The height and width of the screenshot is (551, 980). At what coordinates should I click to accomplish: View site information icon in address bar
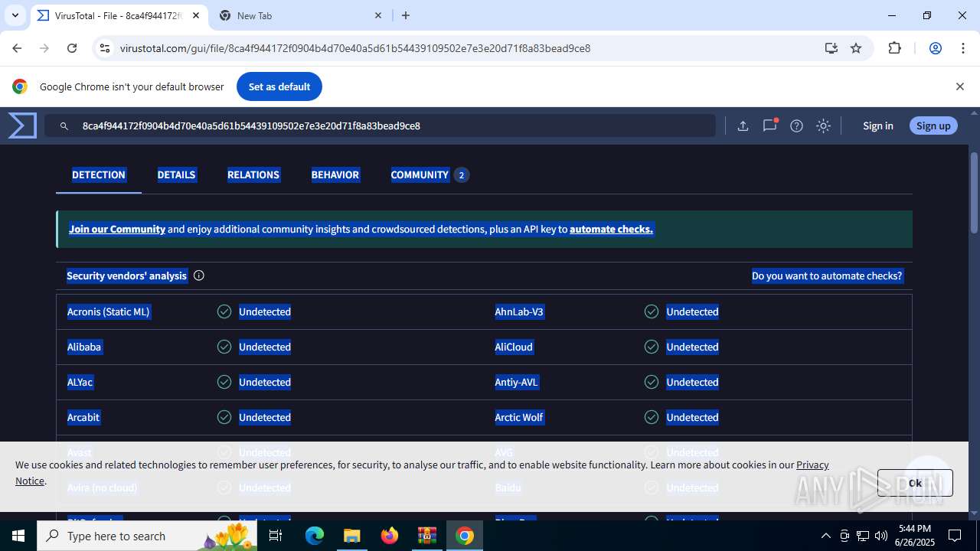click(x=105, y=48)
